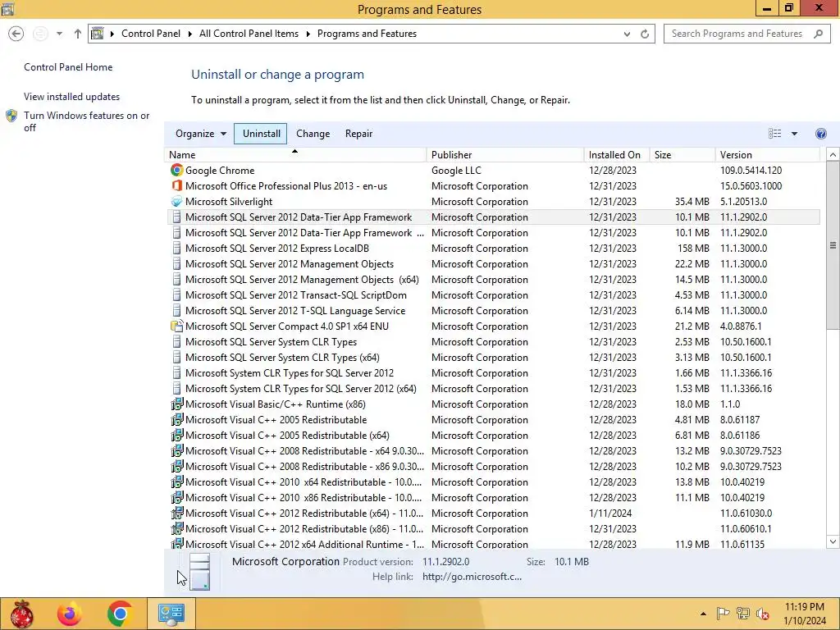Click the shield icon for Windows features
The width and height of the screenshot is (840, 630).
tap(11, 116)
